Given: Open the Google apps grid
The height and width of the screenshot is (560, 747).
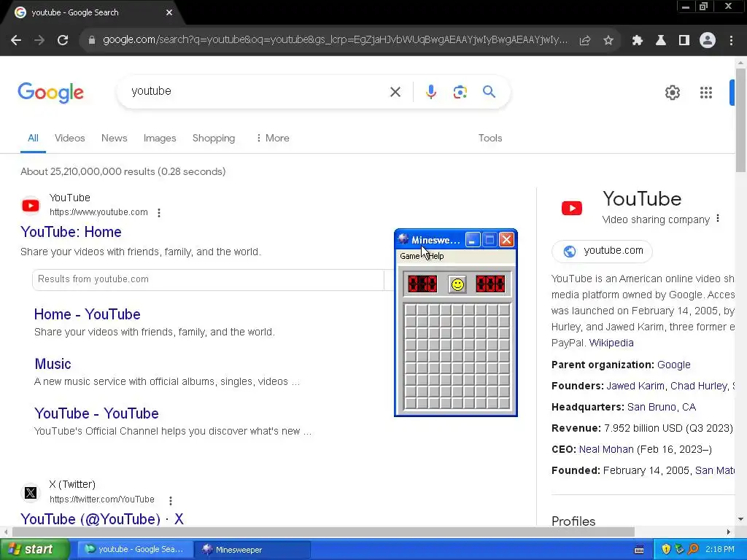Looking at the screenshot, I should (x=706, y=93).
